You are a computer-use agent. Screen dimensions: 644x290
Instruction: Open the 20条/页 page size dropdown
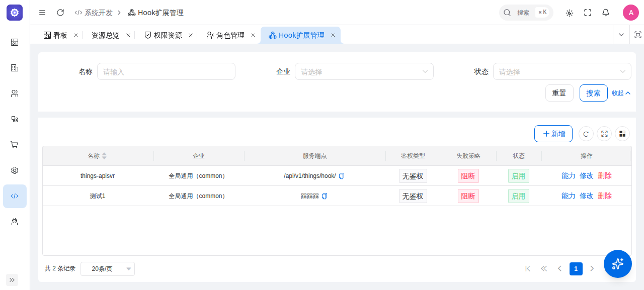[108, 269]
